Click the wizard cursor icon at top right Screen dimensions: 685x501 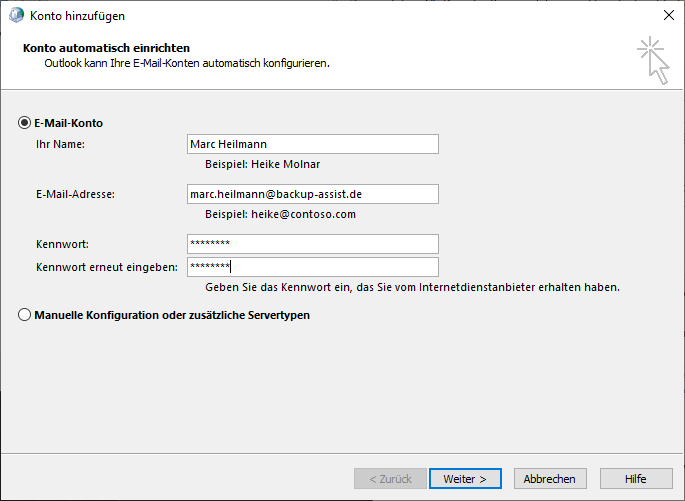652,59
